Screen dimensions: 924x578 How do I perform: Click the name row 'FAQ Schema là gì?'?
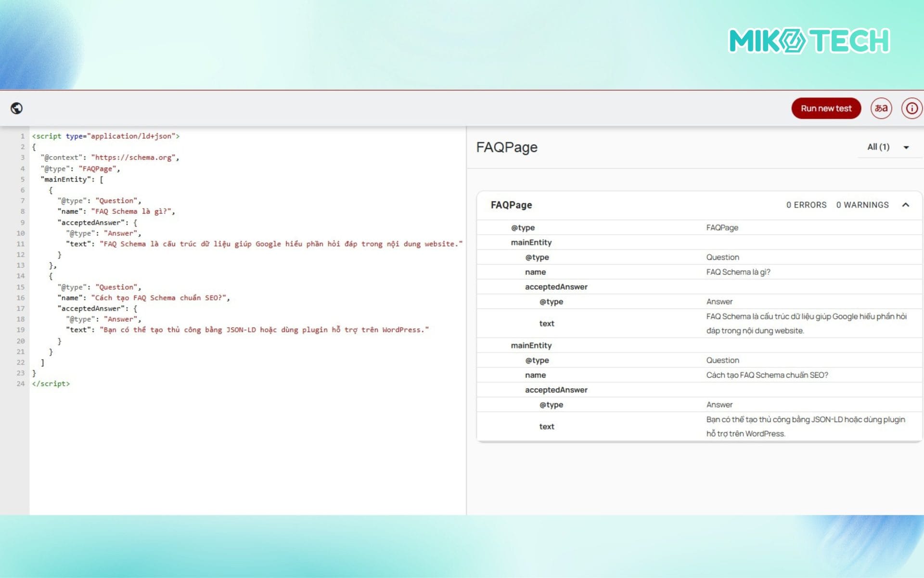coord(738,272)
